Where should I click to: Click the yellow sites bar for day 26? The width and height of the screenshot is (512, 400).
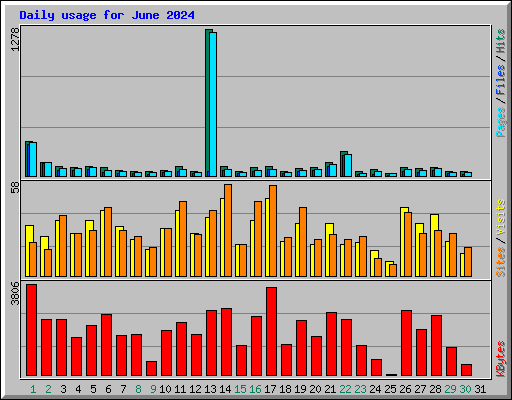404,242
